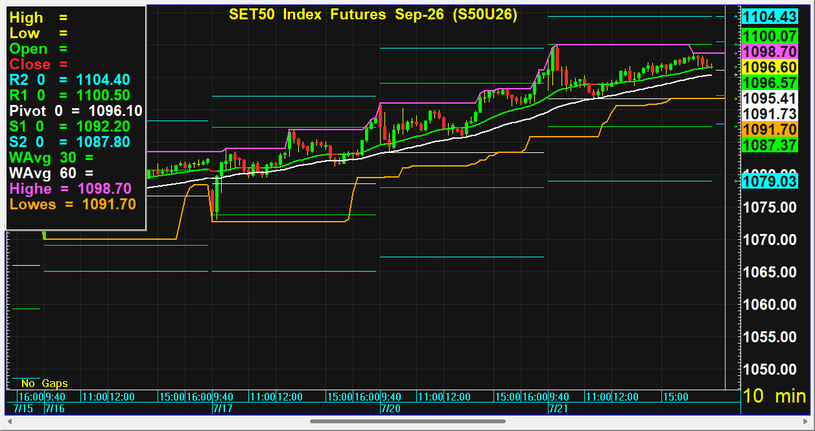The width and height of the screenshot is (815, 431).
Task: Click the 1055.00 price axis label
Action: pyautogui.click(x=770, y=337)
